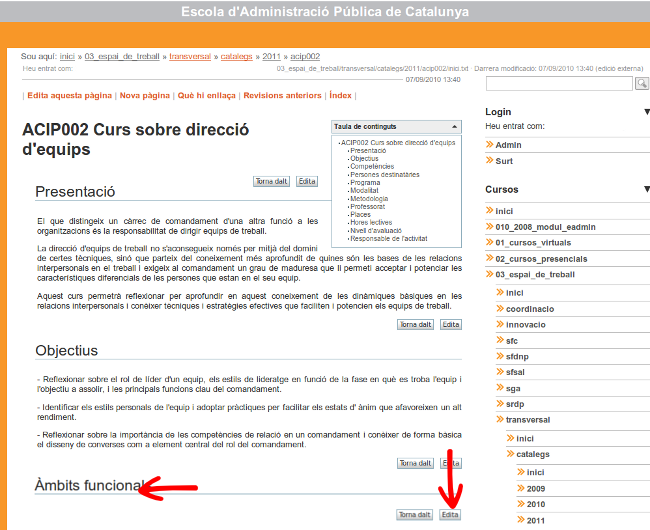Click 'catalegs' in the breadcrumb trail

[237, 57]
